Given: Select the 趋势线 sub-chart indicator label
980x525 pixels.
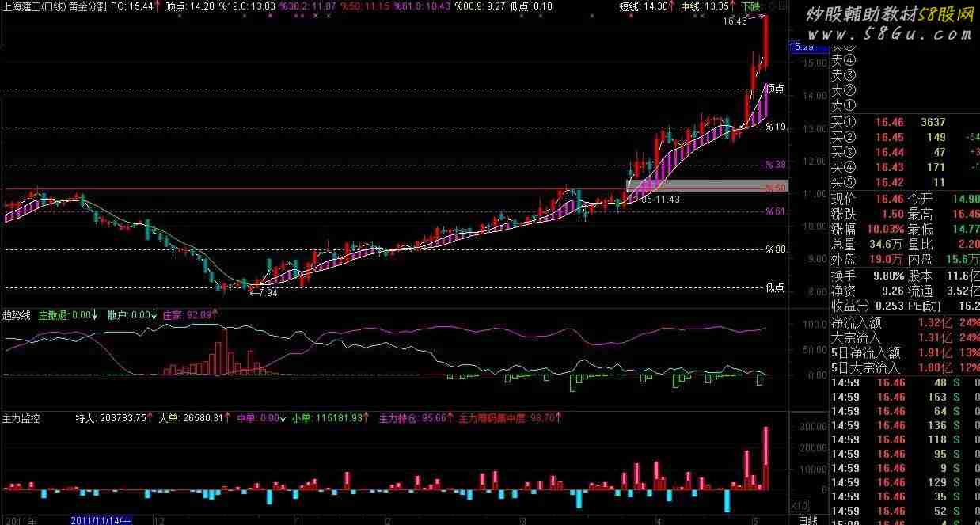Looking at the screenshot, I should (17, 315).
